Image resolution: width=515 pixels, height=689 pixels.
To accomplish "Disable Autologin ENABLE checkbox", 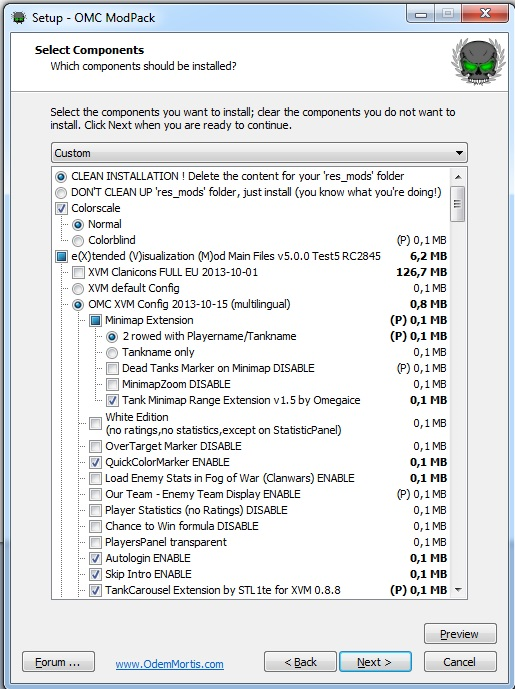I will pyautogui.click(x=95, y=558).
